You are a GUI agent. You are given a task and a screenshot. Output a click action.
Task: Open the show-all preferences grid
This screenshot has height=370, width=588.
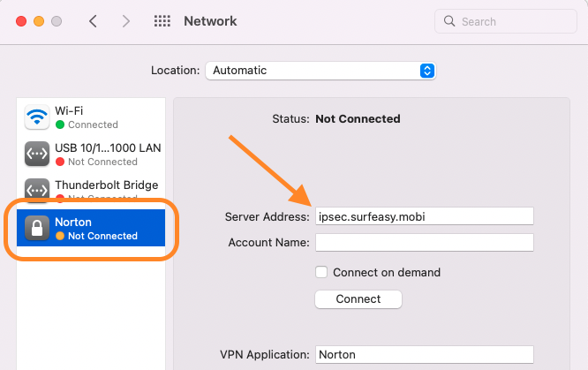(x=162, y=21)
